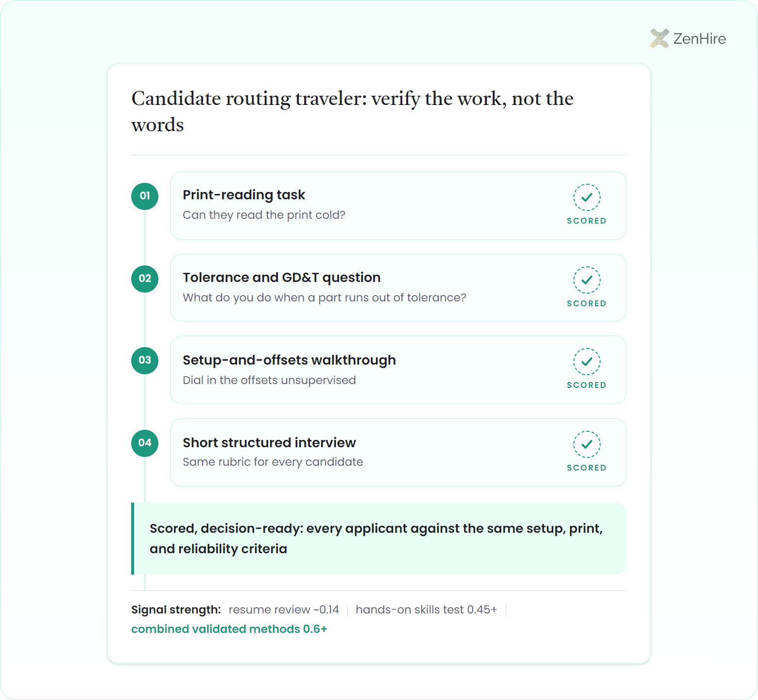Open the Tolerance and GD&T question card
Viewport: 758px width, 700px height.
[x=398, y=288]
